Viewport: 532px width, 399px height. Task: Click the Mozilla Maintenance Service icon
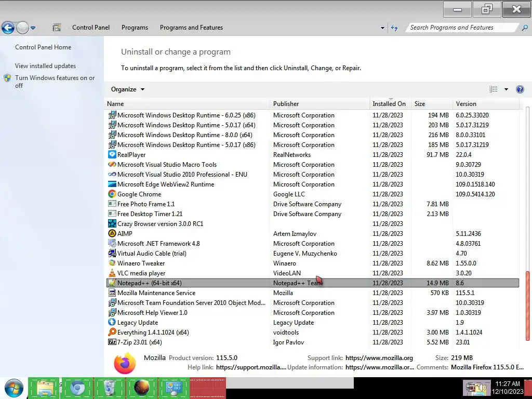coord(112,292)
